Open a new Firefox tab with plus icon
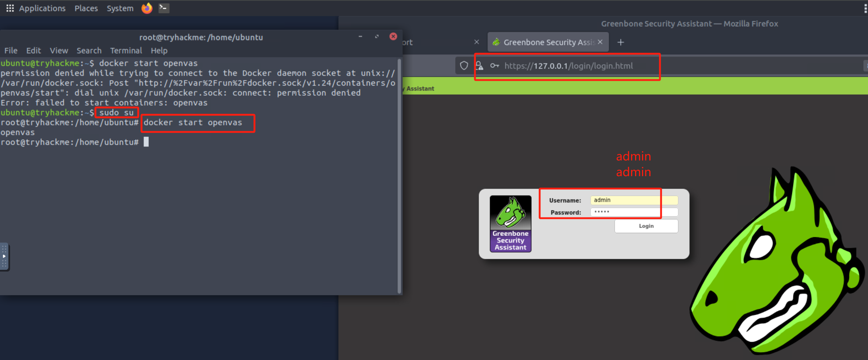The height and width of the screenshot is (360, 868). click(x=620, y=42)
